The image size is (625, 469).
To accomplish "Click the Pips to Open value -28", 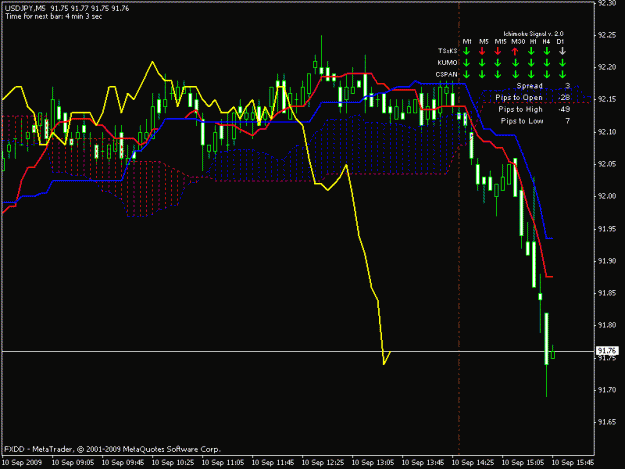I will coord(564,98).
